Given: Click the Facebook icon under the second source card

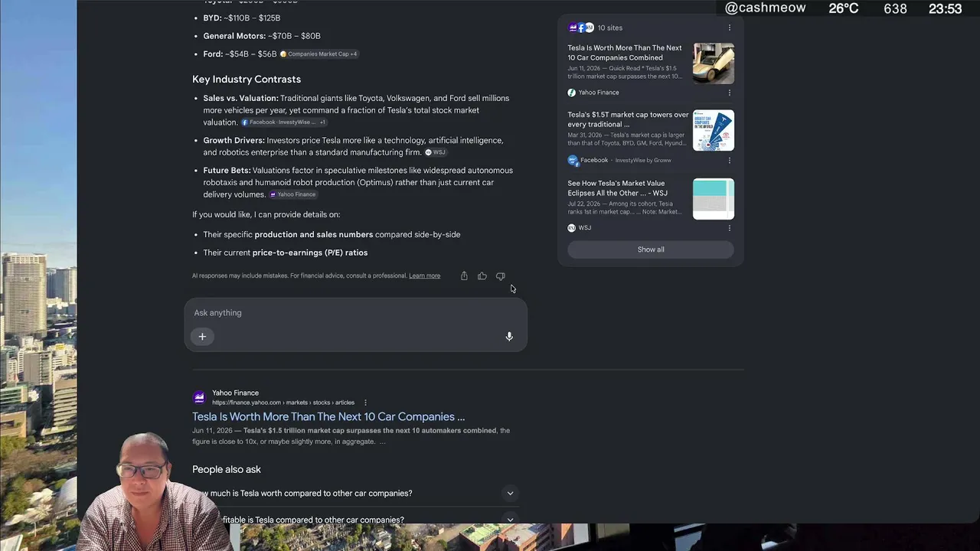Looking at the screenshot, I should click(x=573, y=161).
